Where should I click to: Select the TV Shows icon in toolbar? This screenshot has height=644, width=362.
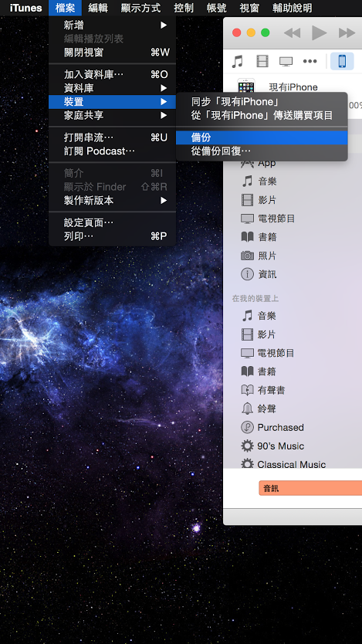pos(286,62)
